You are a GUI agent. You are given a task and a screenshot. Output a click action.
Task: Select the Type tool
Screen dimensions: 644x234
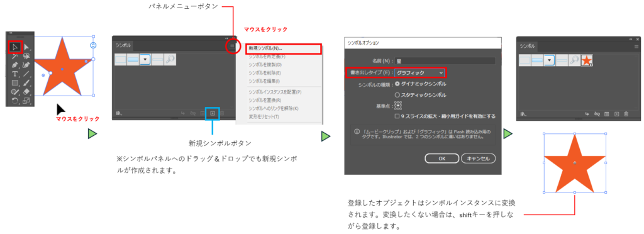tap(15, 74)
